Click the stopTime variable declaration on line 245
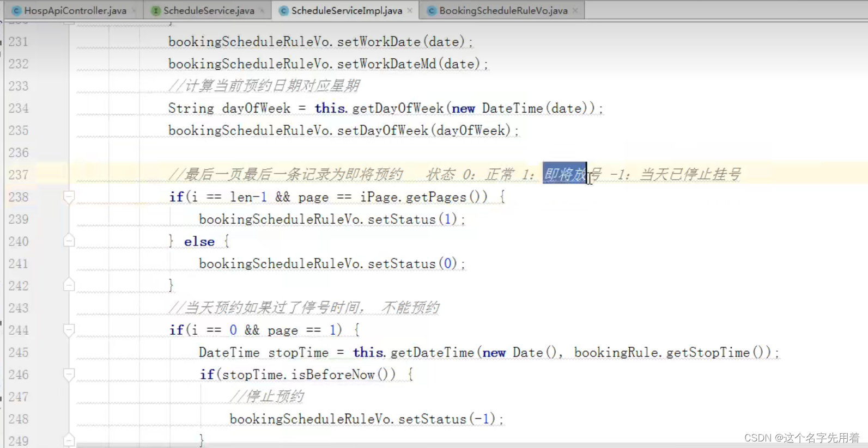 coord(298,353)
